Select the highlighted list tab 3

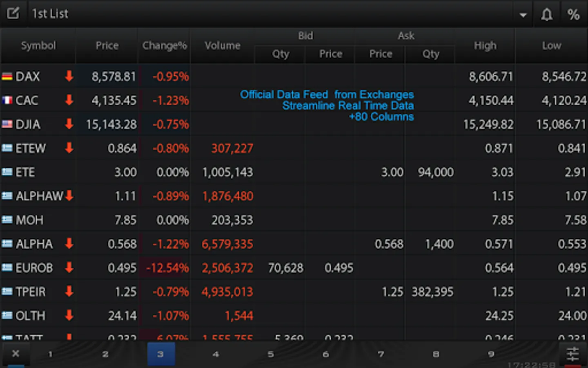161,354
